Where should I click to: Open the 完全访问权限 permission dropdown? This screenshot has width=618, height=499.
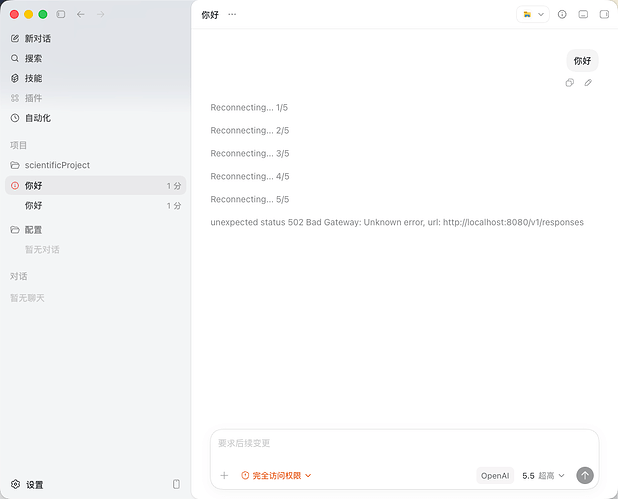point(276,476)
